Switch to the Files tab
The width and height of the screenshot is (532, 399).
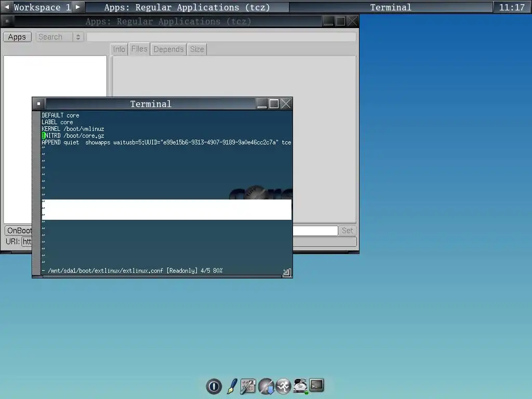[139, 49]
